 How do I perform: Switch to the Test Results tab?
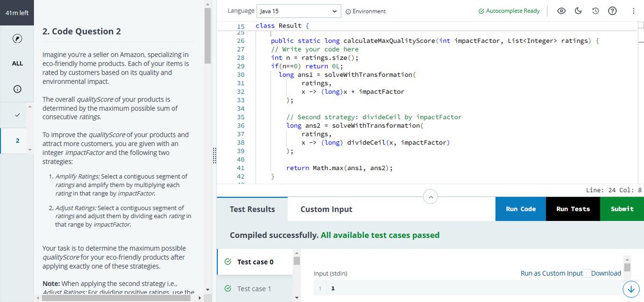[252, 209]
